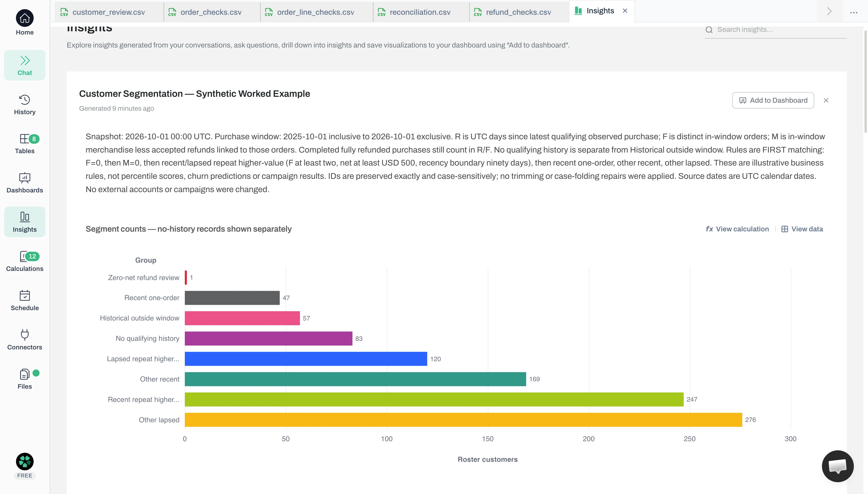Image resolution: width=868 pixels, height=494 pixels.
Task: Click the 'Generated 9 minutes ago' text
Action: (x=116, y=109)
